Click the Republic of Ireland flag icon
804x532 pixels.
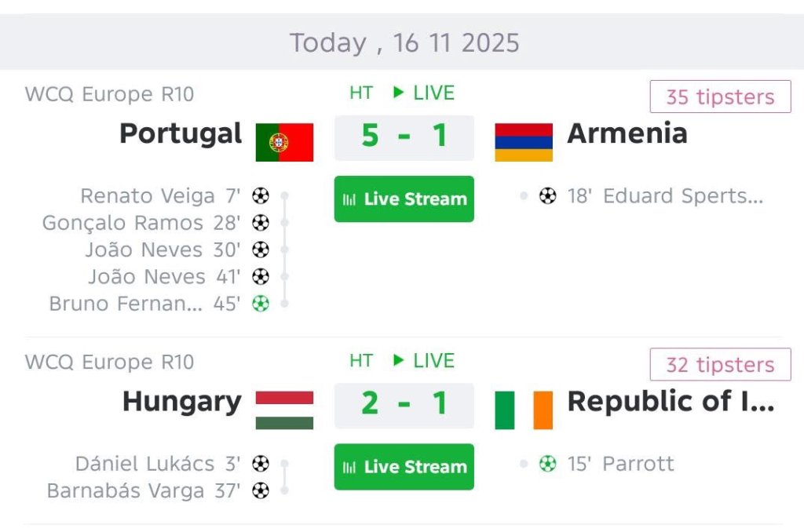pyautogui.click(x=524, y=410)
